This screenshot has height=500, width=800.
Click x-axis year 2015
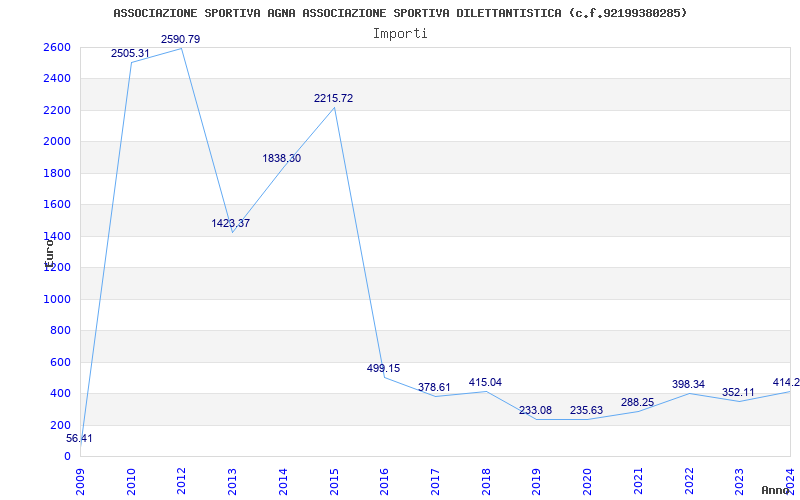(334, 481)
